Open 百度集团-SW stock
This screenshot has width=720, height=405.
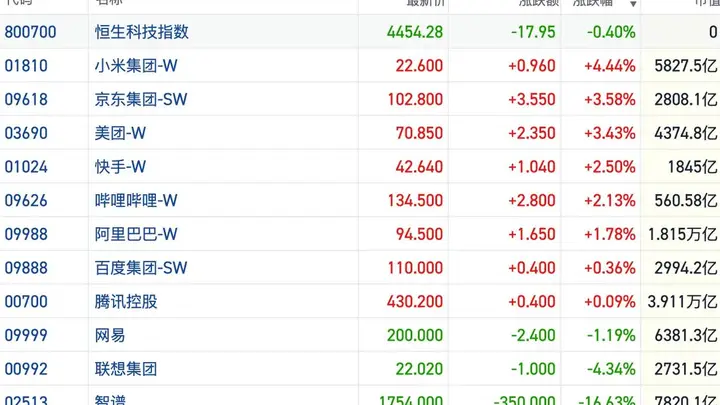(141, 268)
